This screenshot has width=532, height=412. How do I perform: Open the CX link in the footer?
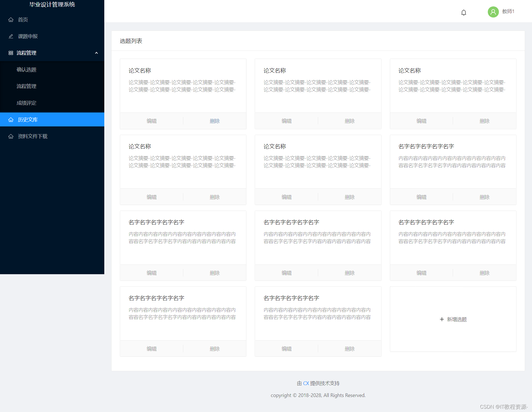click(306, 383)
